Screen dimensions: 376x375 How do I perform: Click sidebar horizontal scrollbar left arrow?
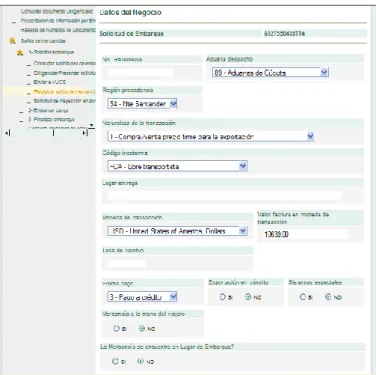tap(8, 133)
